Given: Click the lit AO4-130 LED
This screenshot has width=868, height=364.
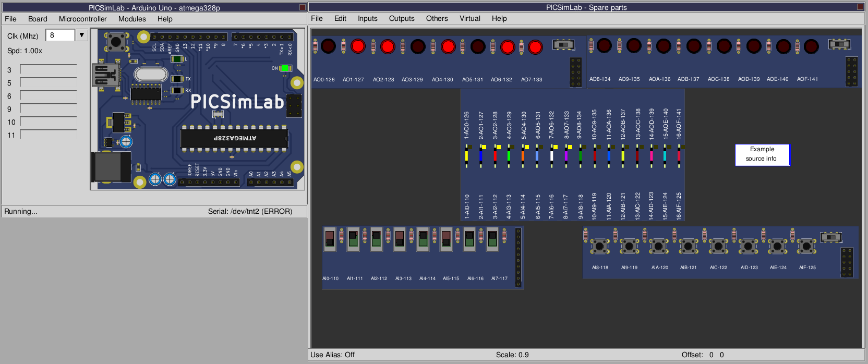Looking at the screenshot, I should 448,46.
